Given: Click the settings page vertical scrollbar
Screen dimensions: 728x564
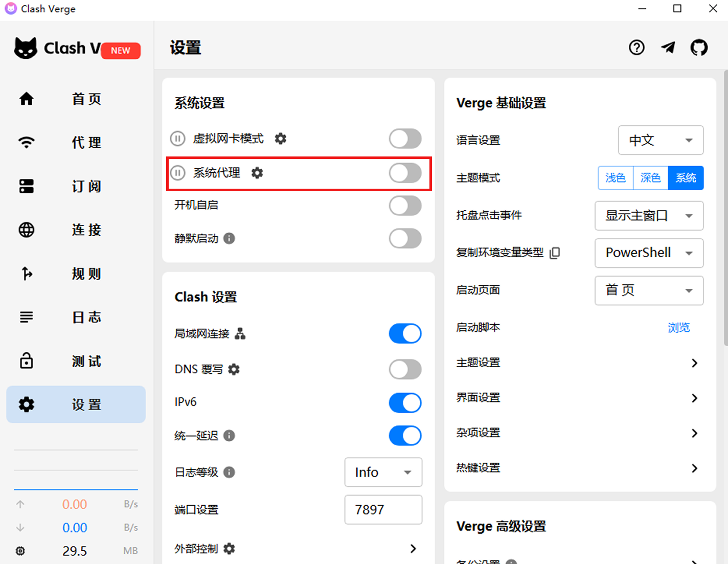Looking at the screenshot, I should tap(726, 209).
